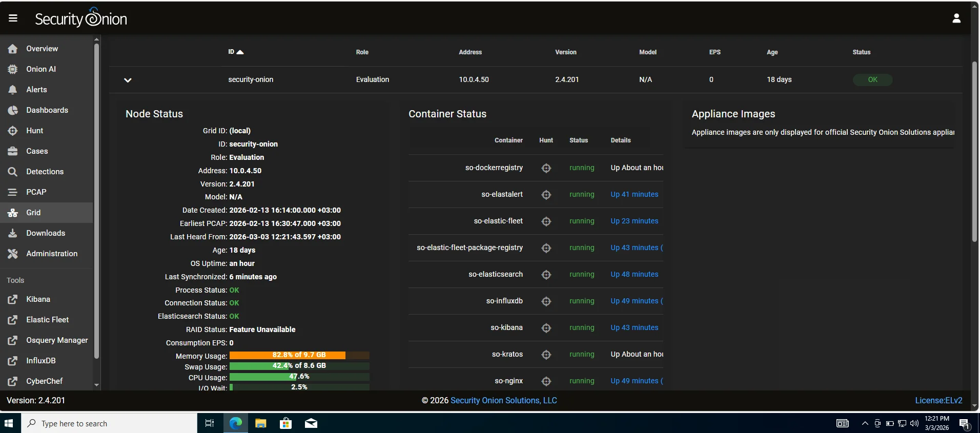This screenshot has height=433, width=980.
Task: Open Kibana external tool link
Action: click(x=38, y=299)
